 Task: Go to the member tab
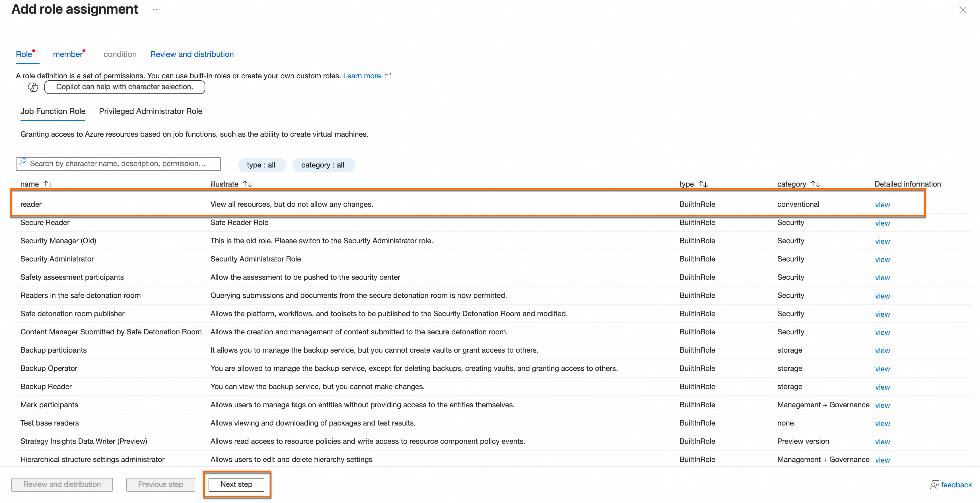pyautogui.click(x=67, y=54)
